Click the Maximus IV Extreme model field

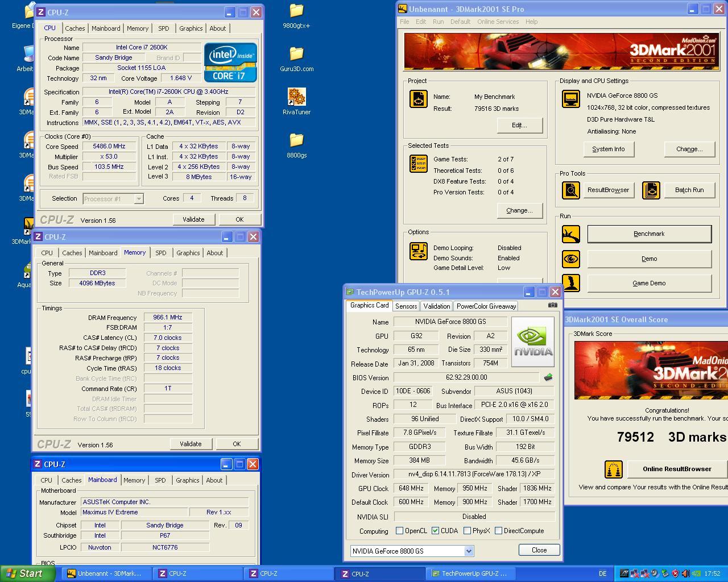134,512
